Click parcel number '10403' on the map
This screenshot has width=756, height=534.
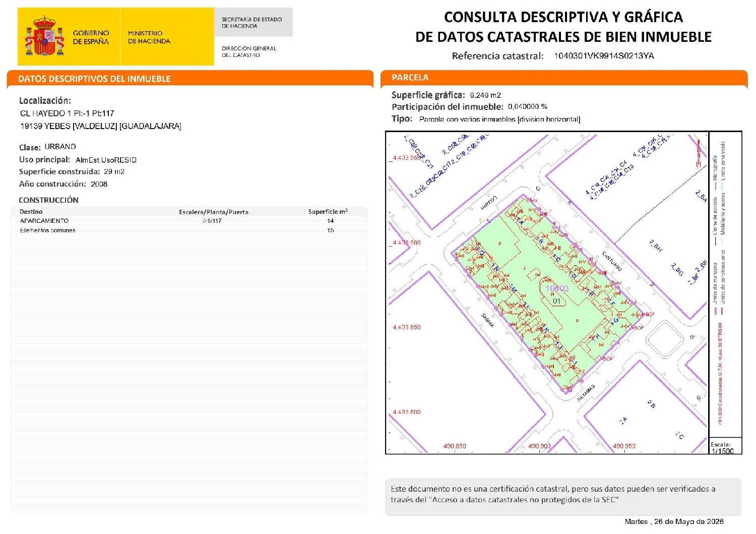coord(557,288)
